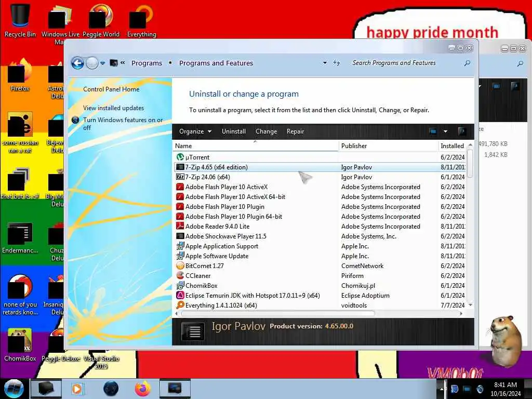Sort the list by the Installed column
This screenshot has height=399, width=532.
(453, 146)
